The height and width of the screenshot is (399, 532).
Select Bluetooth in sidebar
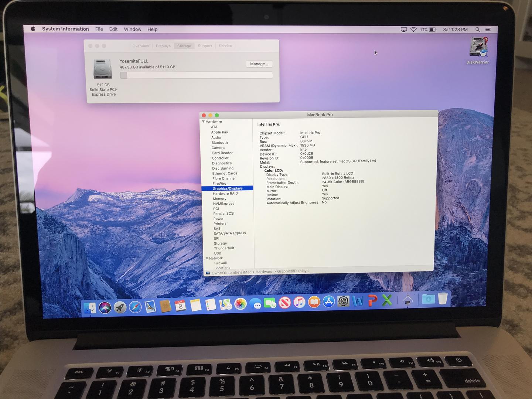(219, 143)
